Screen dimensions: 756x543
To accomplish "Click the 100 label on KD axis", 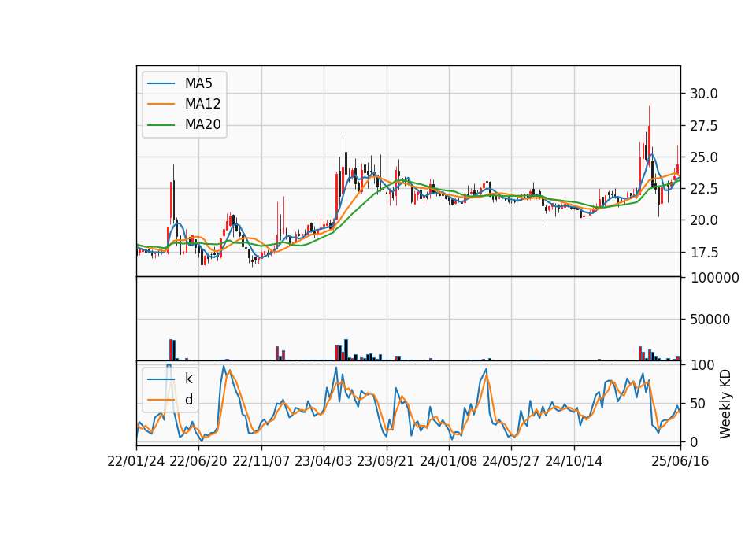I will pyautogui.click(x=702, y=365).
